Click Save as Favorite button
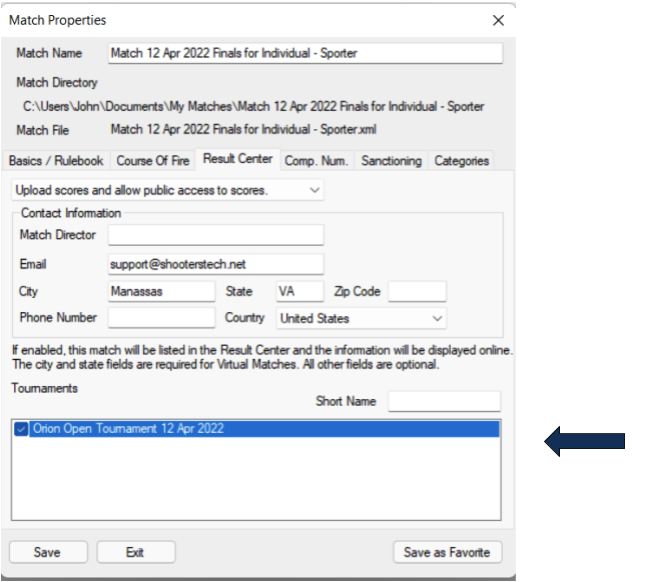645x582 pixels. click(447, 552)
